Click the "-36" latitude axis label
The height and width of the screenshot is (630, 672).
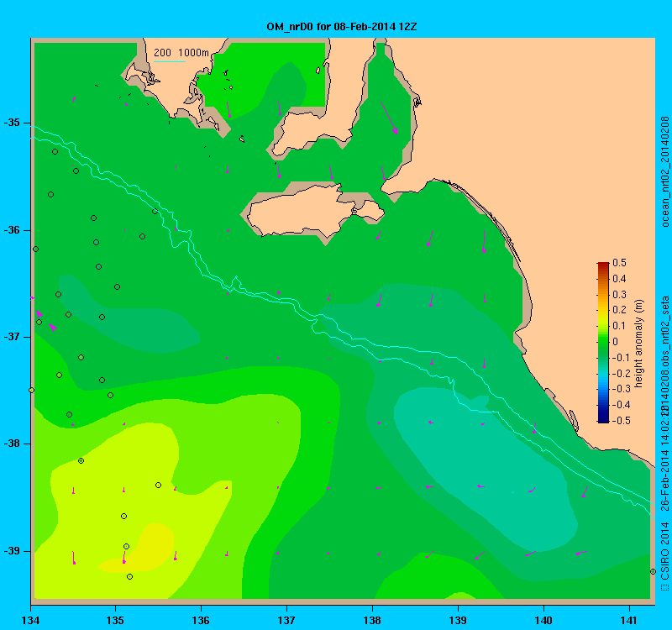[12, 230]
